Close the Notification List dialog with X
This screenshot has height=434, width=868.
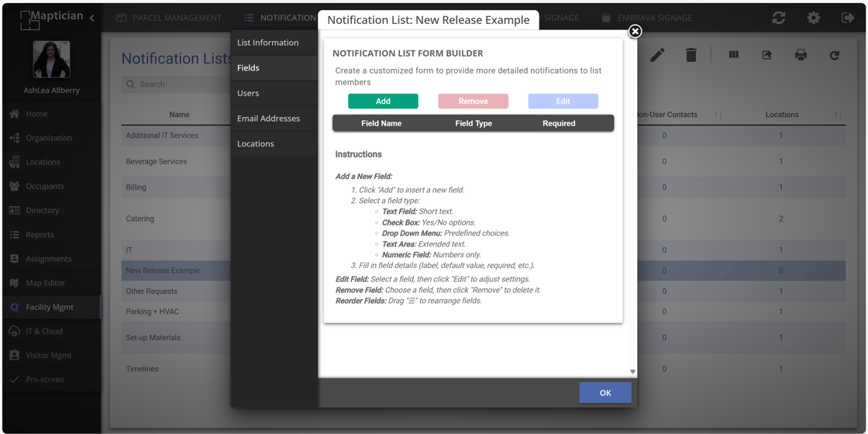click(635, 32)
